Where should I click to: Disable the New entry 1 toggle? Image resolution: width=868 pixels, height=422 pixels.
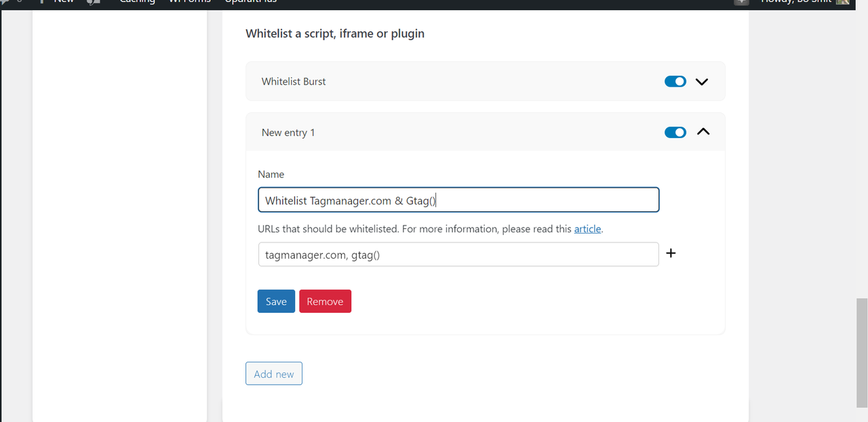point(675,132)
